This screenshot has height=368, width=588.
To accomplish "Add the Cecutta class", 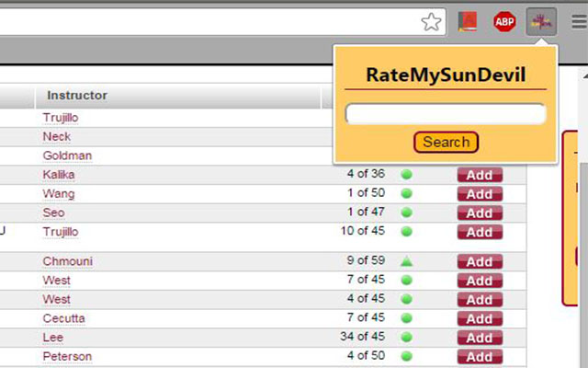I will click(480, 319).
